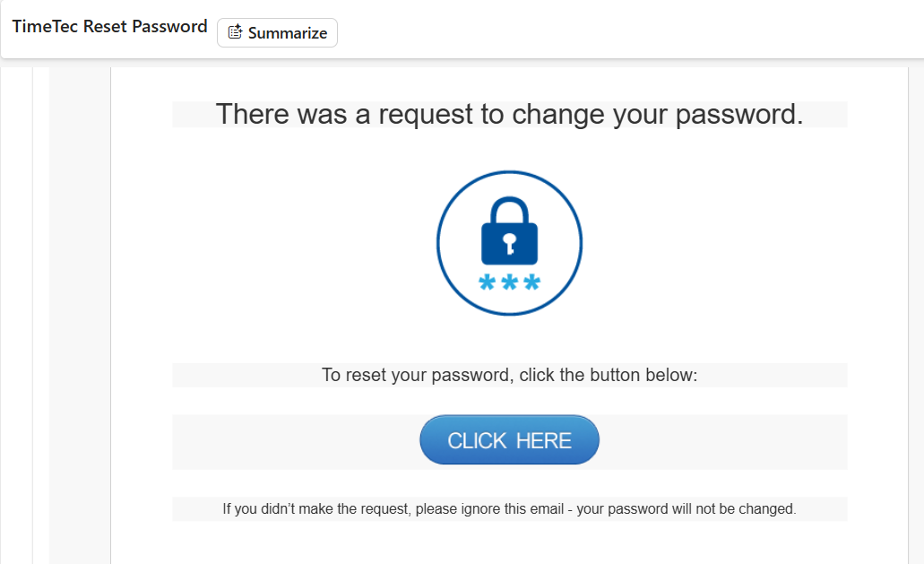
Task: Click the blue circle ring around the padlock
Action: [438, 243]
